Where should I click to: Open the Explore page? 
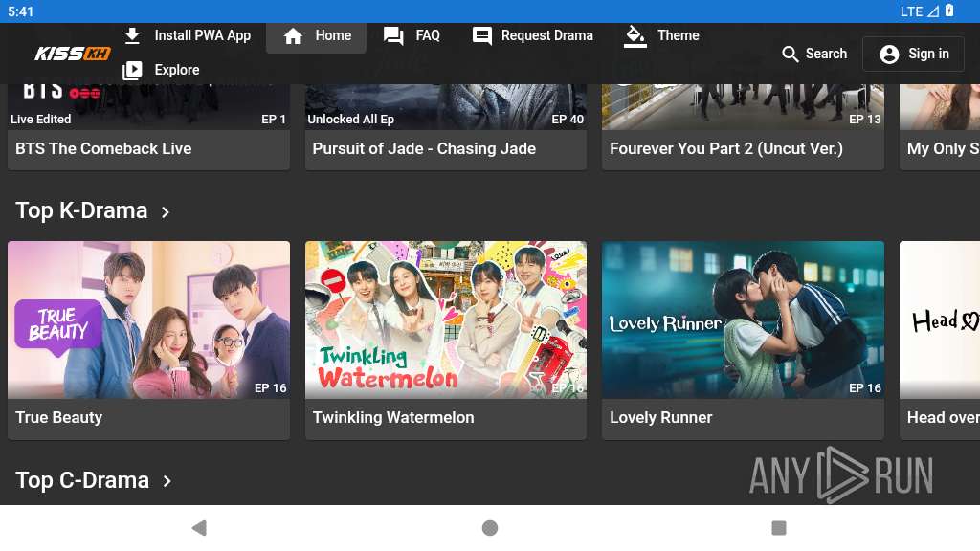161,70
